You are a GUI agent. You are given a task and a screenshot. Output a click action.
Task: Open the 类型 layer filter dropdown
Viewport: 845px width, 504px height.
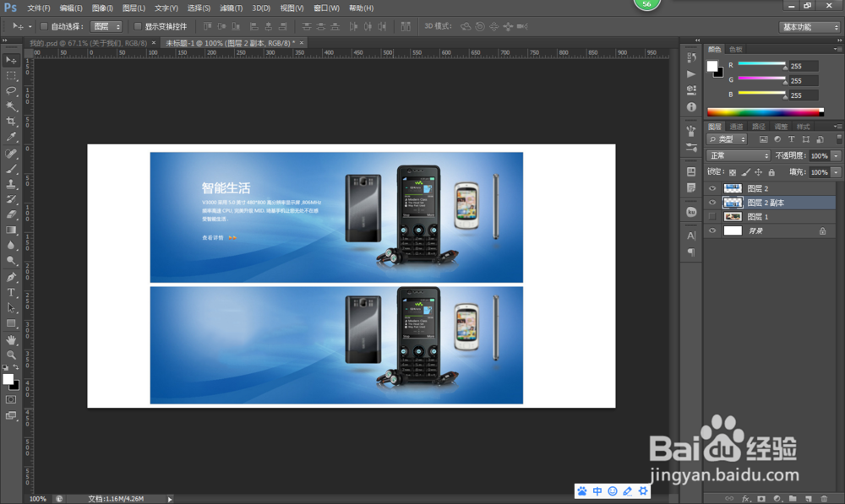click(x=727, y=139)
